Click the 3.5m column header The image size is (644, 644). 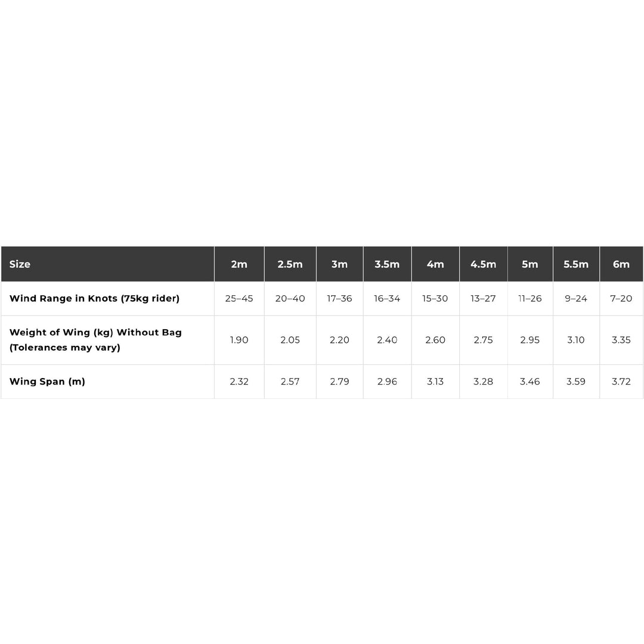click(387, 264)
